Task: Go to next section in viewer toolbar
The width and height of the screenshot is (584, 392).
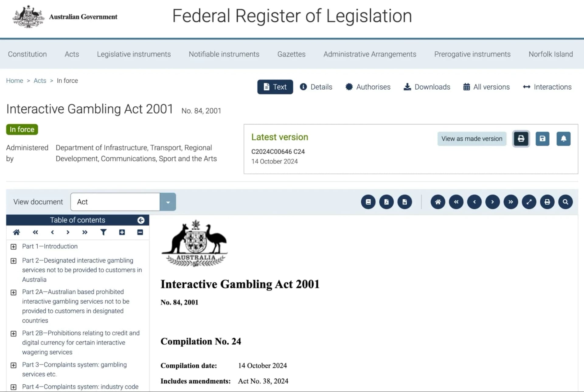Action: pyautogui.click(x=492, y=202)
